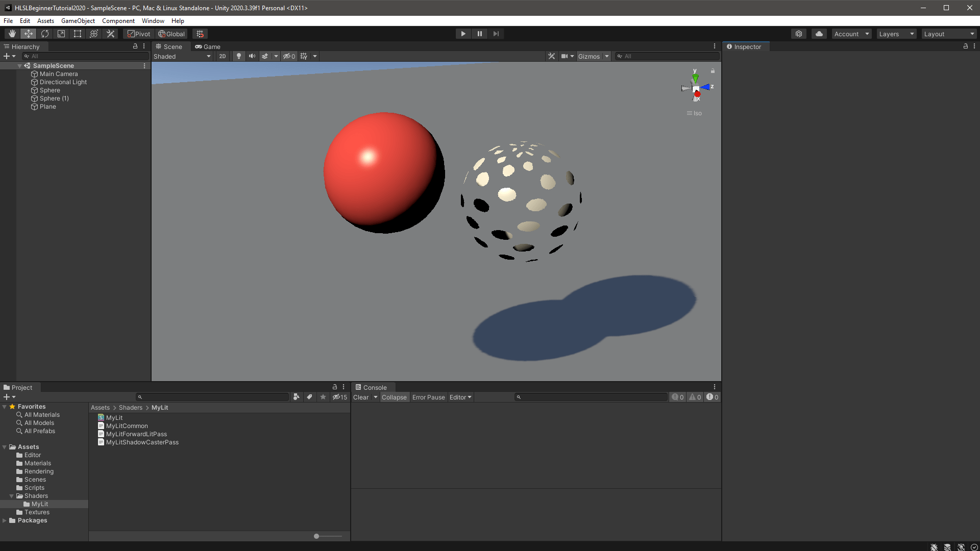This screenshot has height=551, width=980.
Task: Select the Scale tool
Action: (61, 34)
